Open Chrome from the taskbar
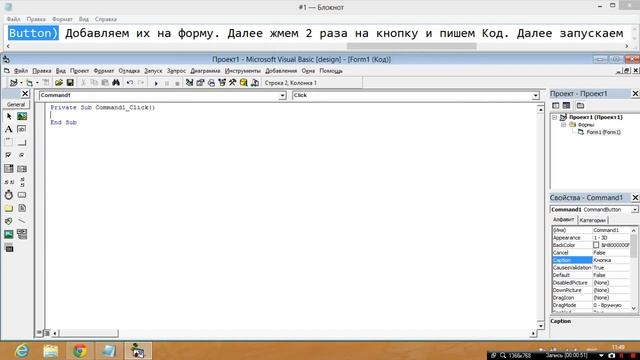The image size is (640, 360). pos(80,351)
